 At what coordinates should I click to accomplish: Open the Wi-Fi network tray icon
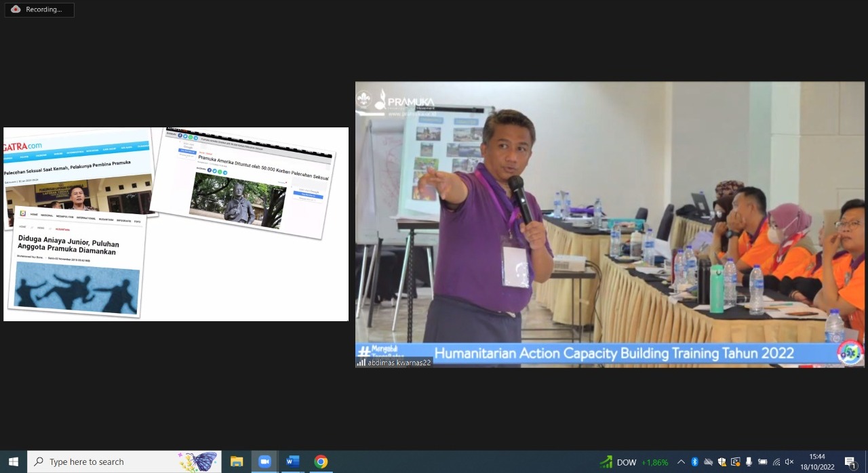(x=776, y=462)
